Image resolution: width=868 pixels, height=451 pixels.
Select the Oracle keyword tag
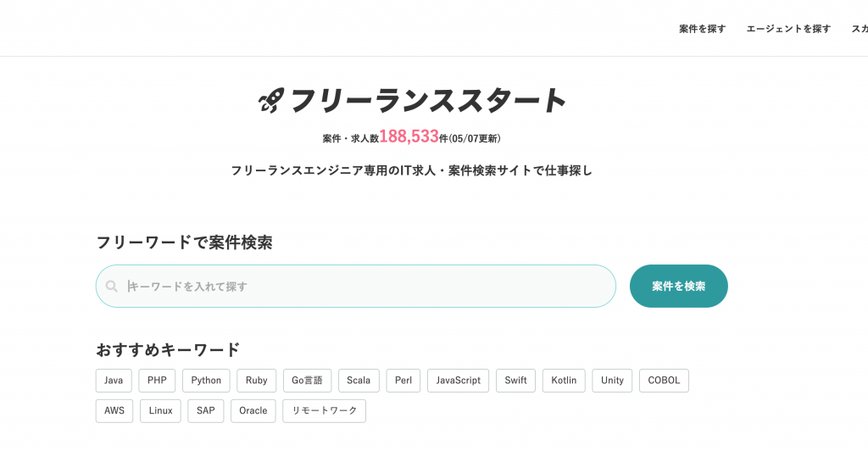pyautogui.click(x=253, y=411)
